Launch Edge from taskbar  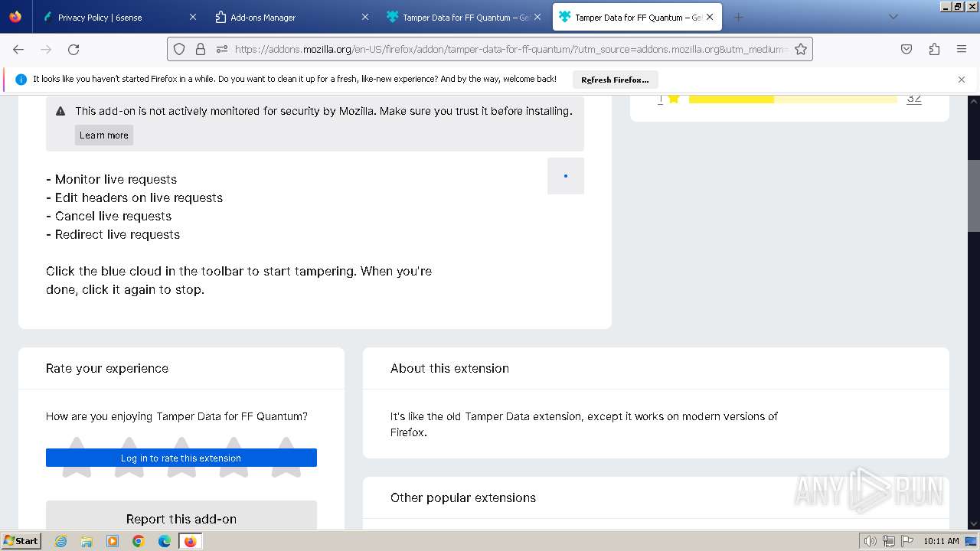click(165, 541)
